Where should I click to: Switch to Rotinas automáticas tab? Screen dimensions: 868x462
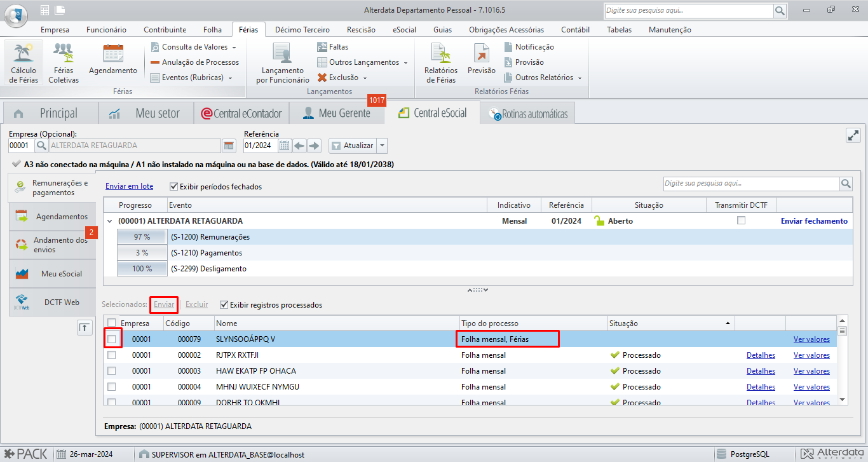(x=528, y=114)
